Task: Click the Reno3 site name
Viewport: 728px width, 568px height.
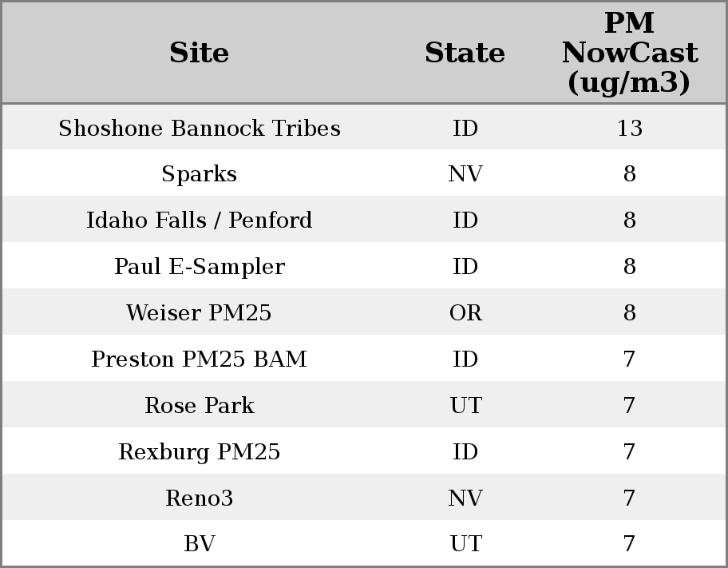Action: tap(200, 498)
